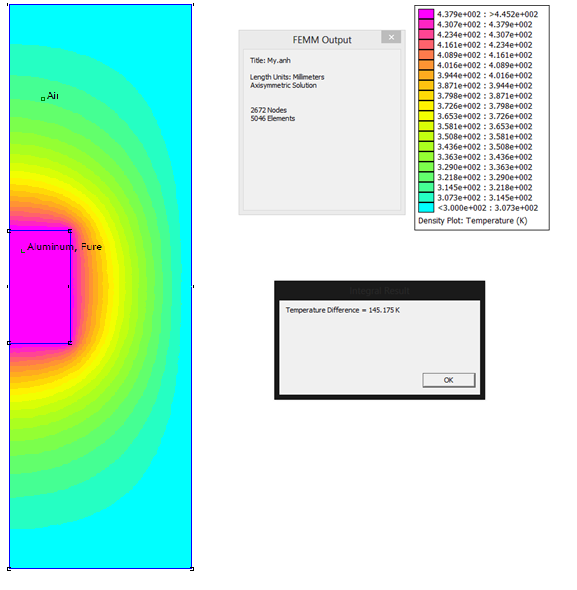Select the top-left node of the aluminum block

pos(9,231)
